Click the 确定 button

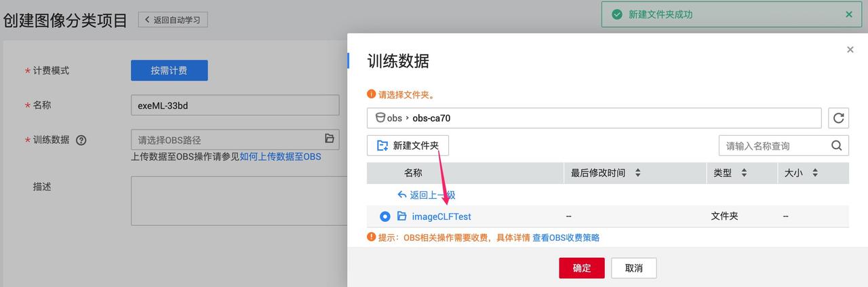click(581, 268)
